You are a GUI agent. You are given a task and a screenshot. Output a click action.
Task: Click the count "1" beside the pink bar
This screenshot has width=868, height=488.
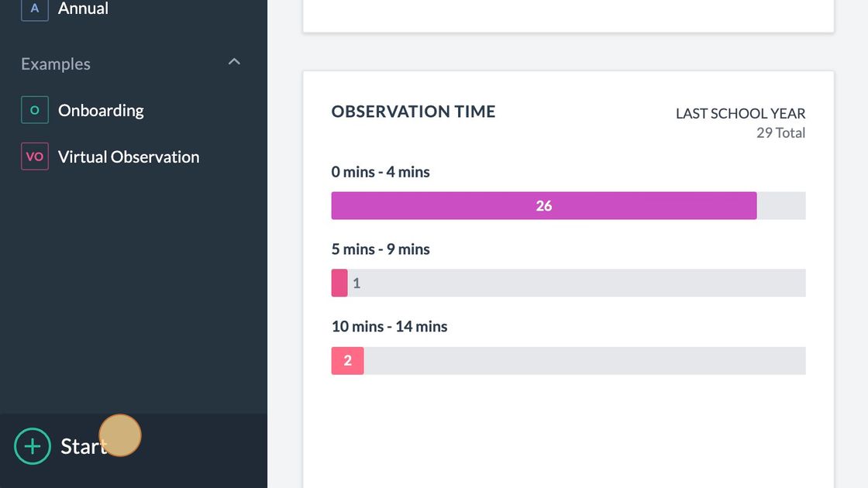(x=356, y=284)
